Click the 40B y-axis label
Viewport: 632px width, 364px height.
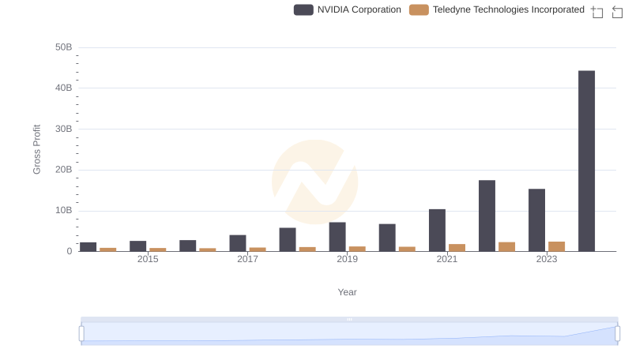point(64,88)
